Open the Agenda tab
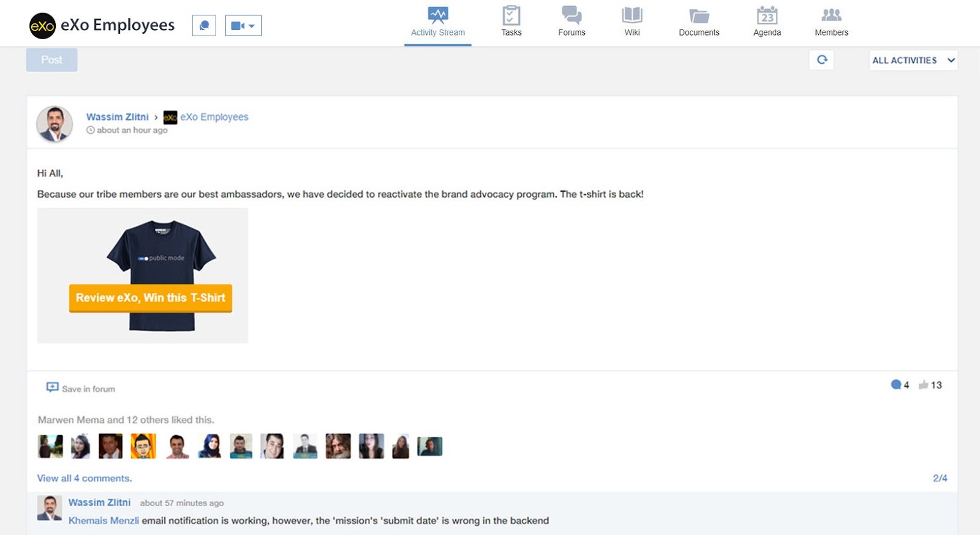This screenshot has height=535, width=980. click(767, 23)
